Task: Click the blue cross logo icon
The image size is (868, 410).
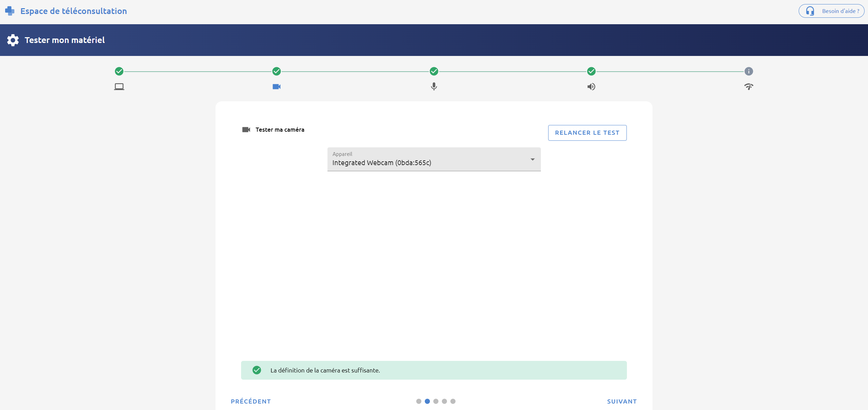Action: pyautogui.click(x=10, y=11)
